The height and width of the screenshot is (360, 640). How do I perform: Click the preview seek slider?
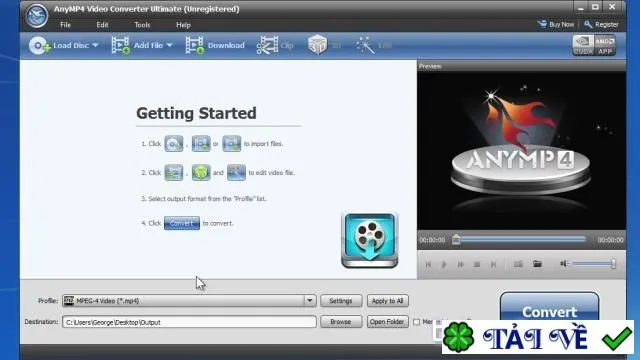tap(520, 240)
